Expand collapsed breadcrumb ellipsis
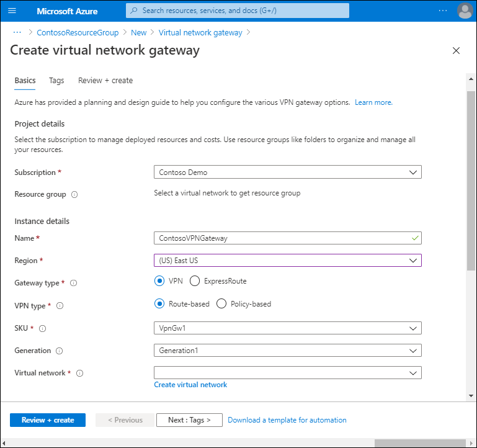Image resolution: width=477 pixels, height=448 pixels. click(17, 32)
